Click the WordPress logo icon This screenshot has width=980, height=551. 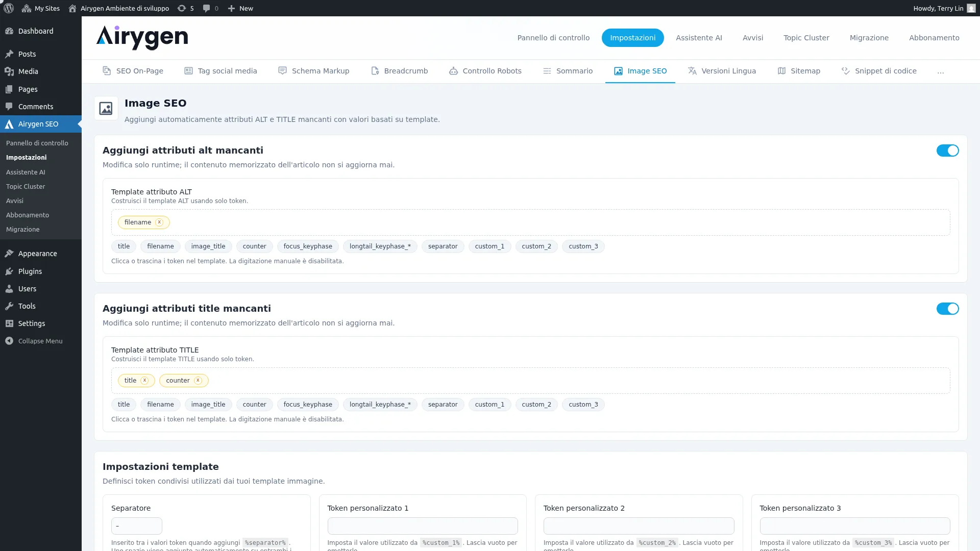[9, 8]
